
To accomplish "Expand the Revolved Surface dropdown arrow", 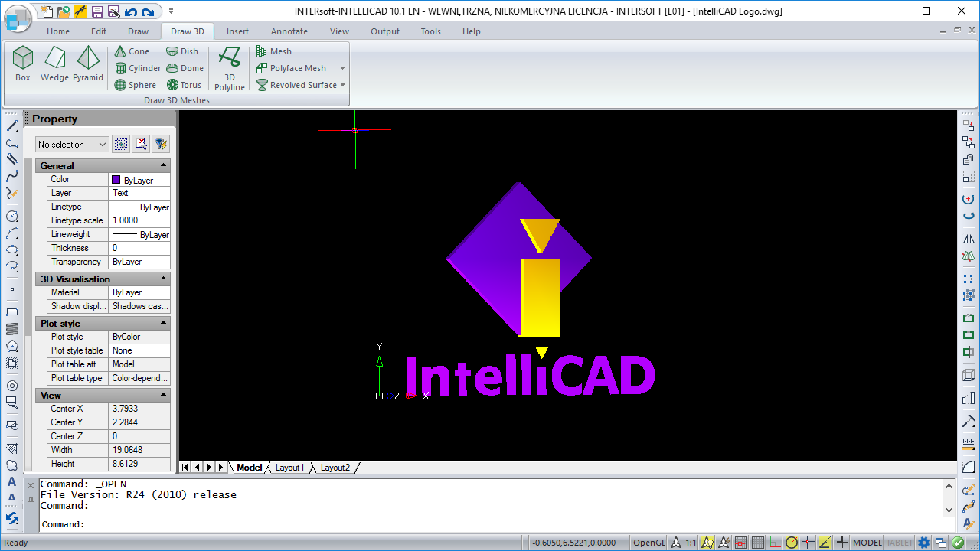I will click(x=342, y=85).
